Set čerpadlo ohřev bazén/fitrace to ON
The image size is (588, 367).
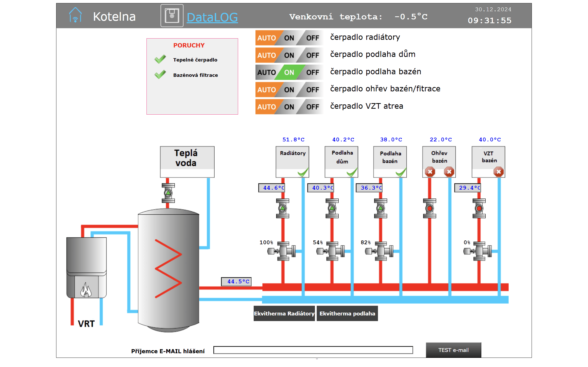tap(289, 90)
